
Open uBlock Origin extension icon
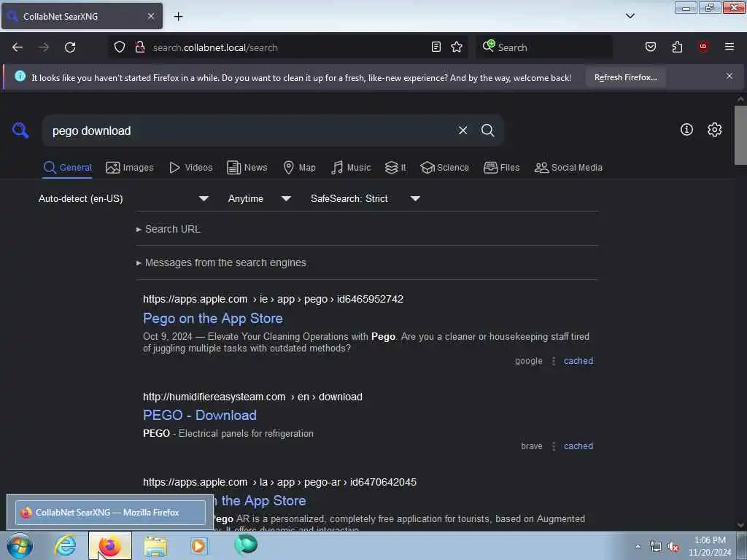click(x=703, y=47)
